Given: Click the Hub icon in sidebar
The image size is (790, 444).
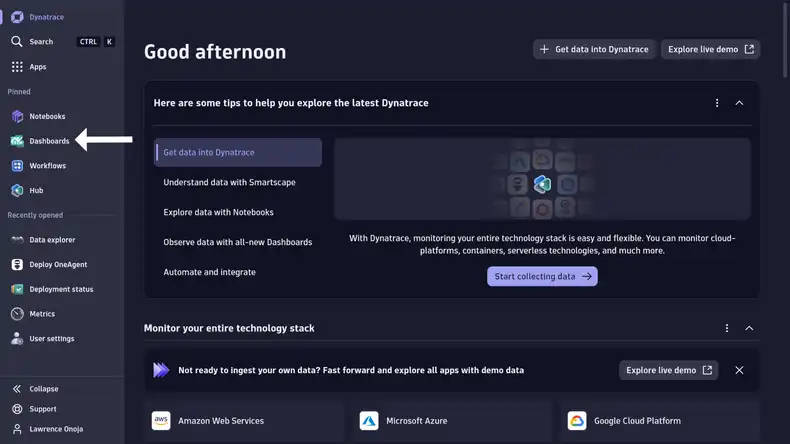Looking at the screenshot, I should pyautogui.click(x=17, y=191).
